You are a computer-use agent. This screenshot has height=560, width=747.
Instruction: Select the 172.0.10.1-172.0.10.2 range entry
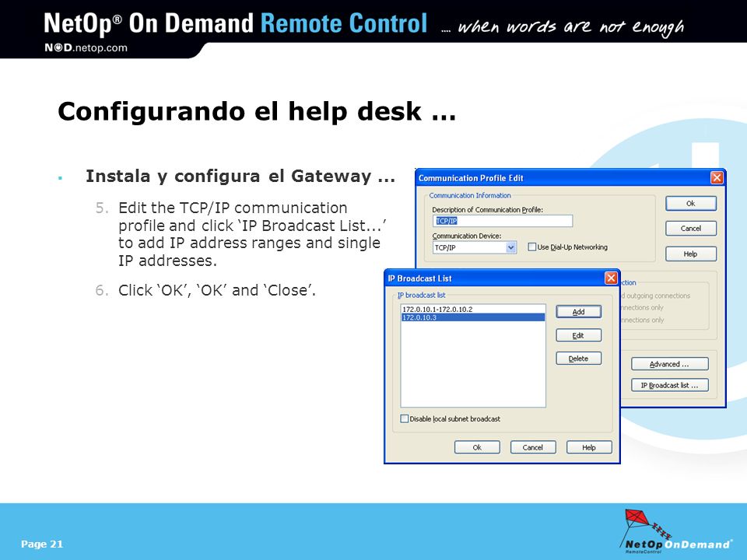pos(472,309)
